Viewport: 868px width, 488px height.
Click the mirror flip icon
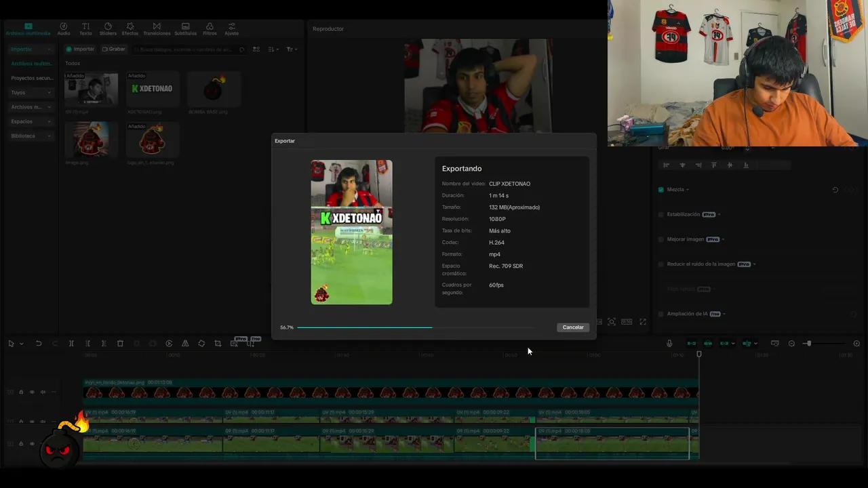(185, 344)
